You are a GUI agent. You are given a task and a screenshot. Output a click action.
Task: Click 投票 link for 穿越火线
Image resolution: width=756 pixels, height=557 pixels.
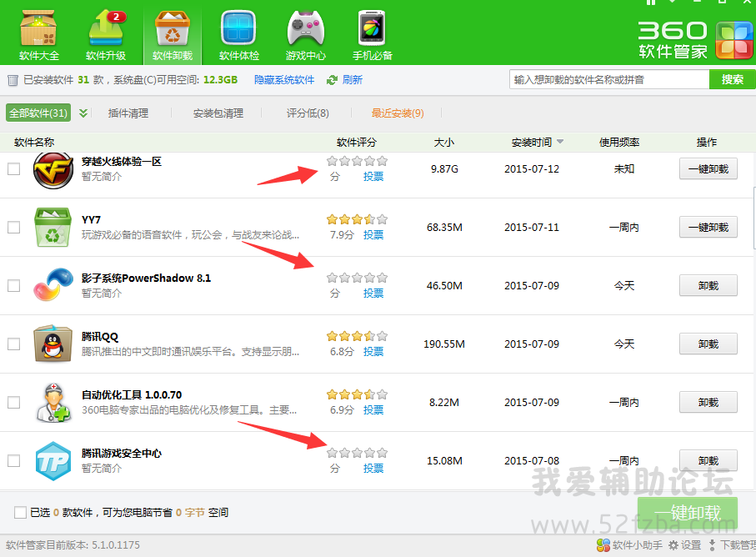coord(373,177)
